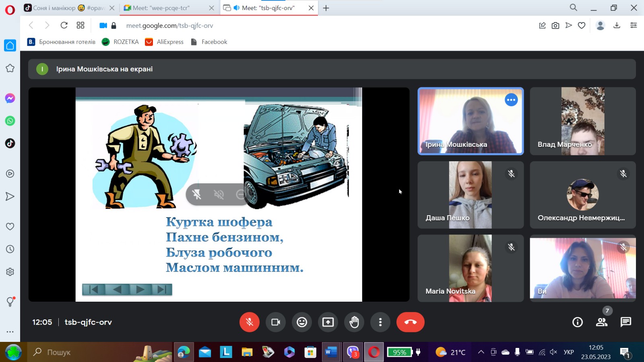The image size is (644, 362).
Task: Turn off the camera
Action: pos(275,322)
